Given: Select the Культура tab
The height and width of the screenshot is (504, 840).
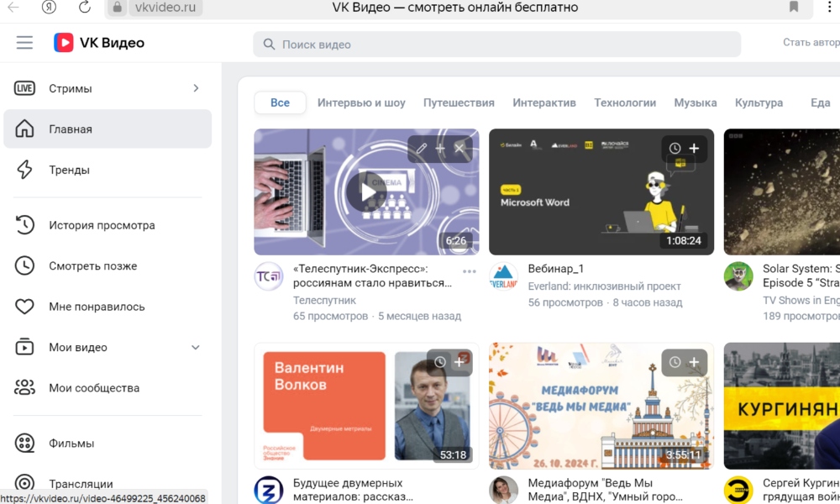Looking at the screenshot, I should 759,102.
